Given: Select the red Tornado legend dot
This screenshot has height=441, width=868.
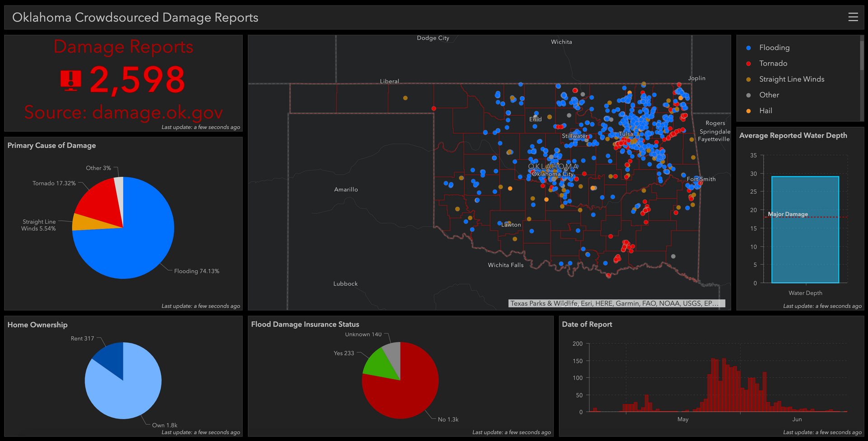Looking at the screenshot, I should click(749, 64).
